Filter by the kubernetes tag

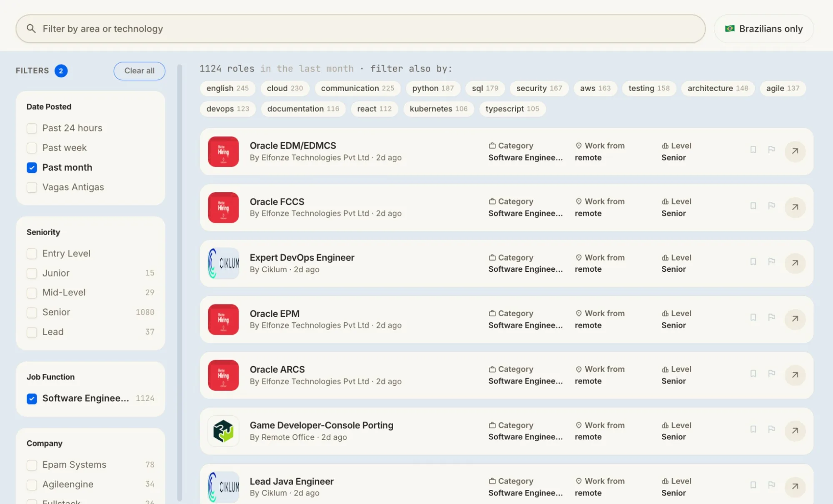pos(438,109)
